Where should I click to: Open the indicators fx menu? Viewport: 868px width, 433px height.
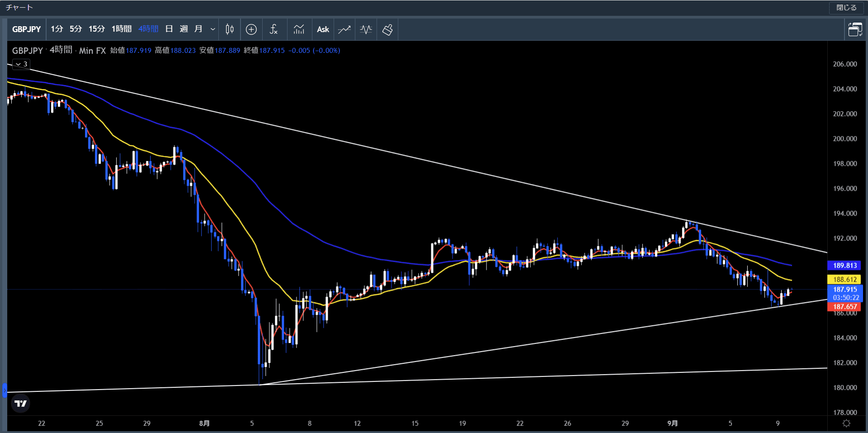[274, 29]
